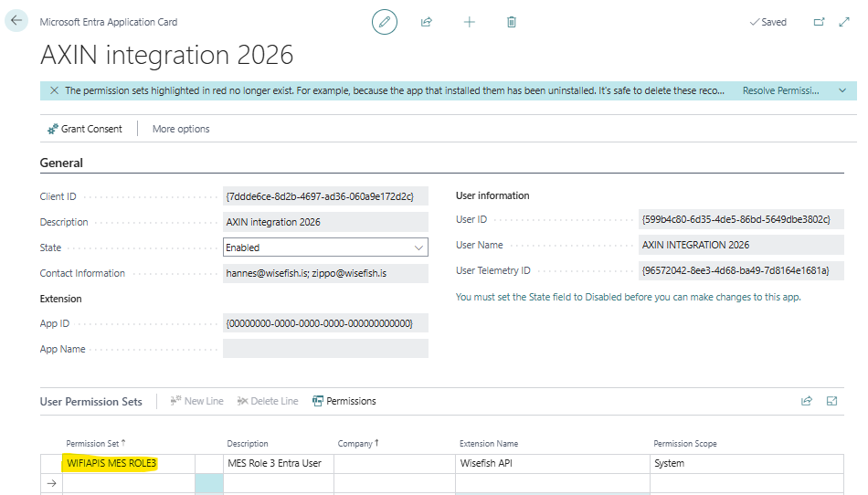This screenshot has height=495, width=868.
Task: Open card in new window icon
Action: [x=819, y=22]
